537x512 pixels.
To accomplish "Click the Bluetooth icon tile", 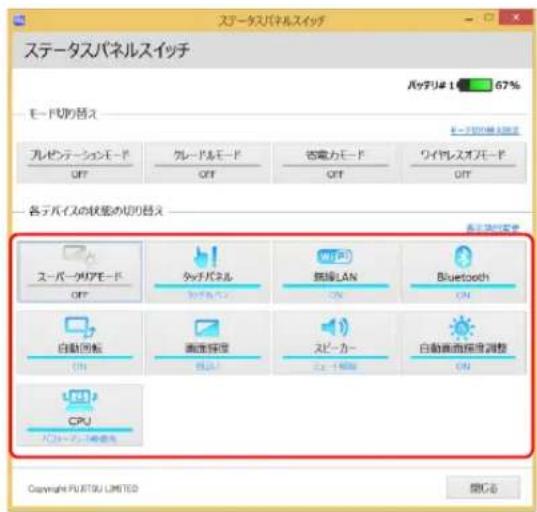I will tap(463, 272).
